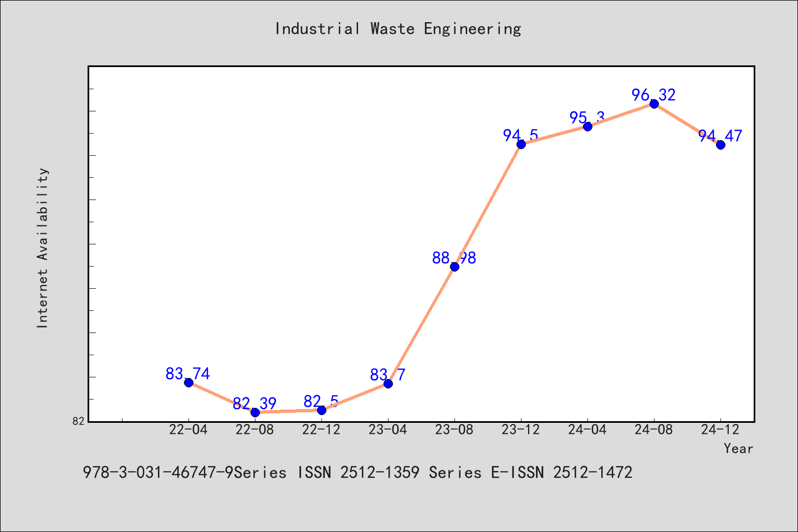Click the 82.39 value label
The height and width of the screenshot is (532, 798).
click(254, 403)
